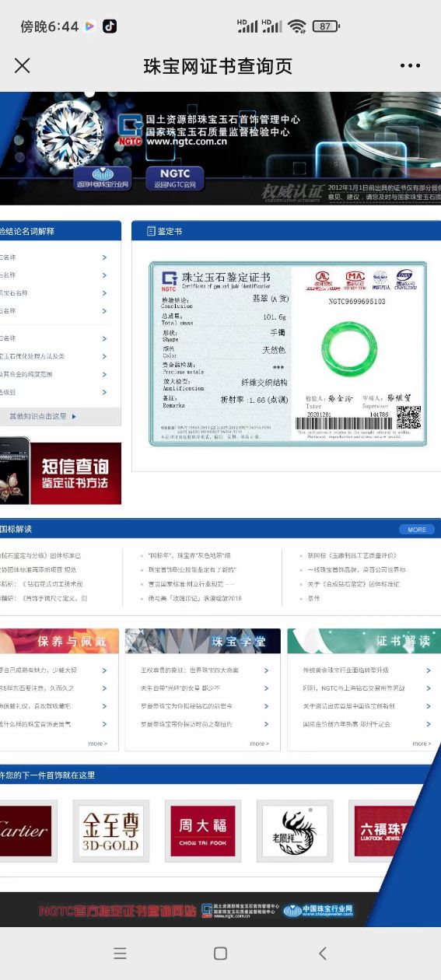Open the three-dot more options menu
Screen dimensions: 441x980
click(x=410, y=65)
